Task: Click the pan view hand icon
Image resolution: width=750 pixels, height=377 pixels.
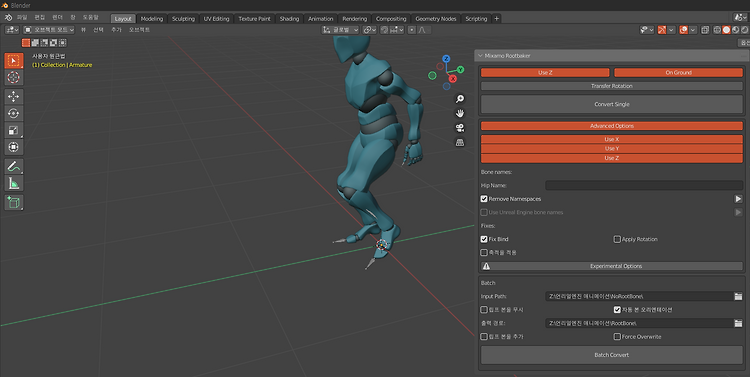Action: click(x=460, y=113)
